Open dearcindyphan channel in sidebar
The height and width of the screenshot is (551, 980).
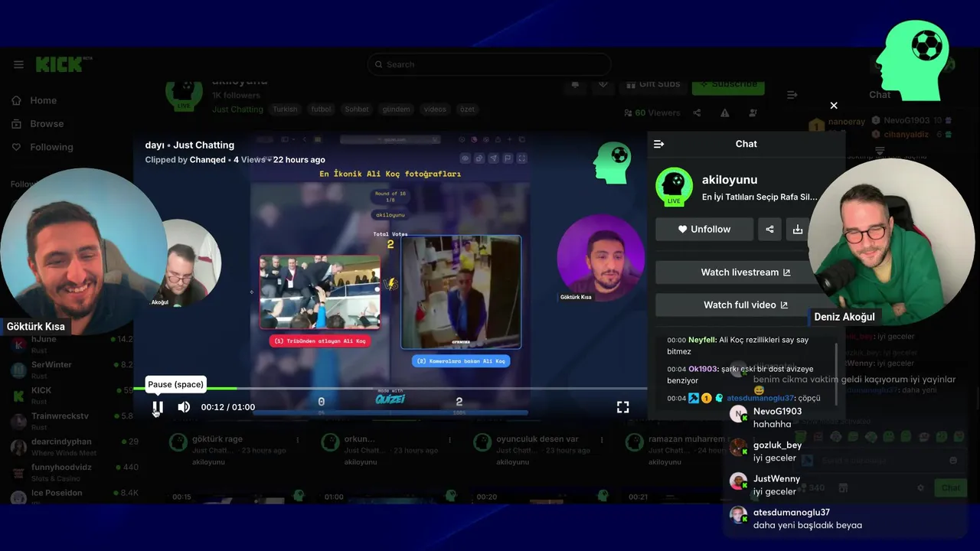73,447
